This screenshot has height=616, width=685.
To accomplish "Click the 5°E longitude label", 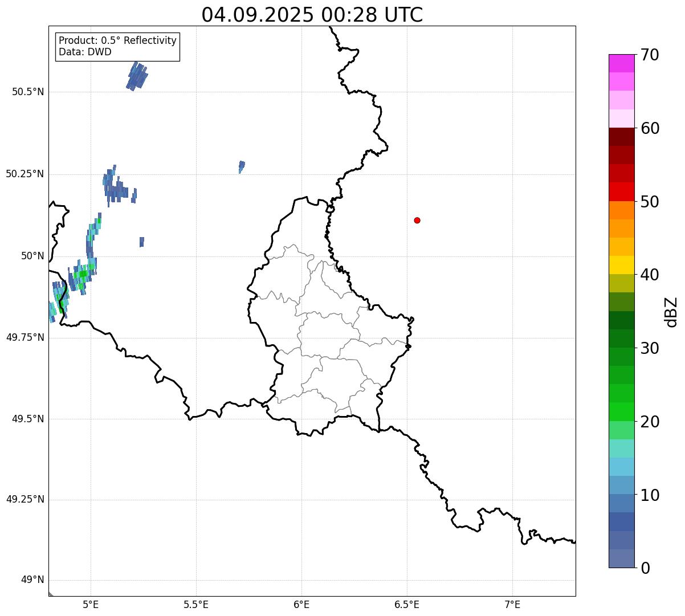I will coord(91,605).
